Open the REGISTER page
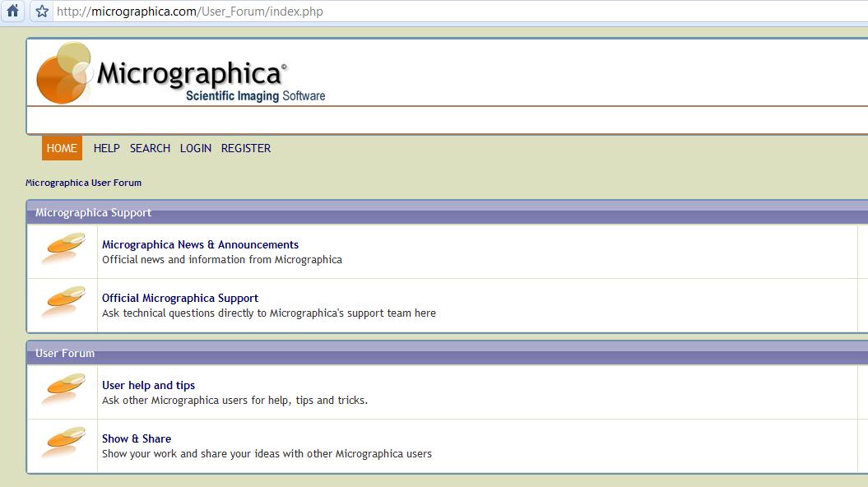Screen dimensions: 868x487 click(x=246, y=148)
